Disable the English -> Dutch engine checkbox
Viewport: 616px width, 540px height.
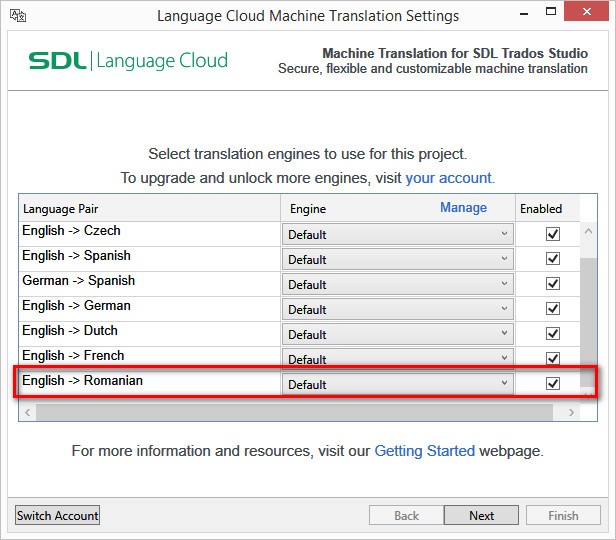click(x=552, y=334)
